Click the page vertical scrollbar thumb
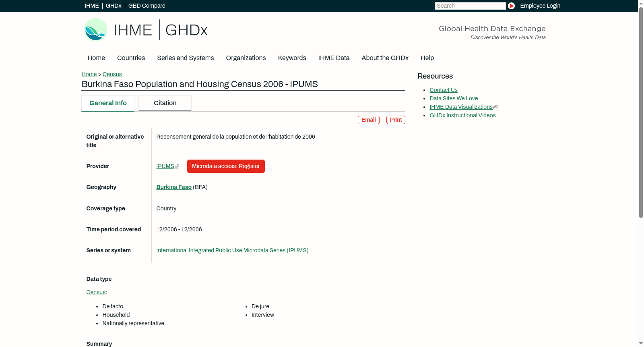 pos(641,112)
